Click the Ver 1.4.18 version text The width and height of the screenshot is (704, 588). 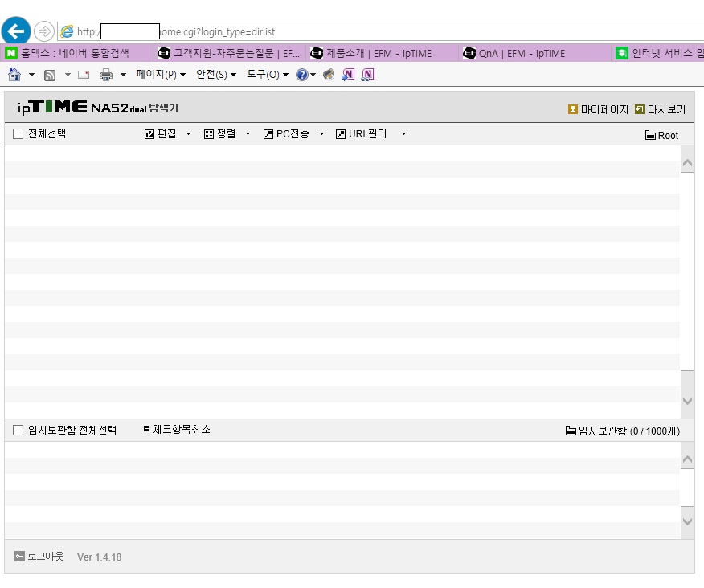point(99,557)
